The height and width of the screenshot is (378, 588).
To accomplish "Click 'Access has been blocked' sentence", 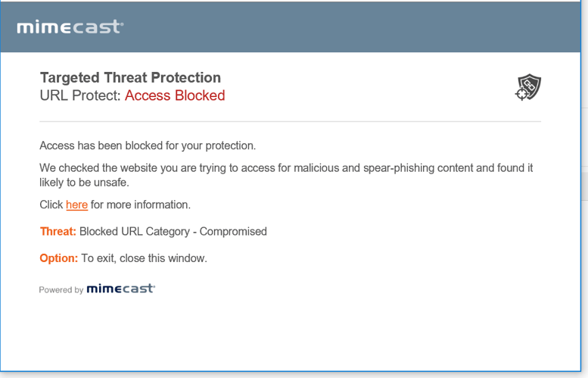I will pos(148,145).
